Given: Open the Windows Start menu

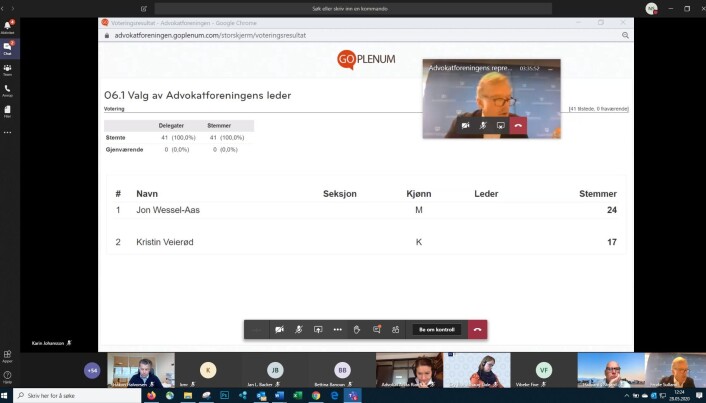Looking at the screenshot, I should 4,396.
